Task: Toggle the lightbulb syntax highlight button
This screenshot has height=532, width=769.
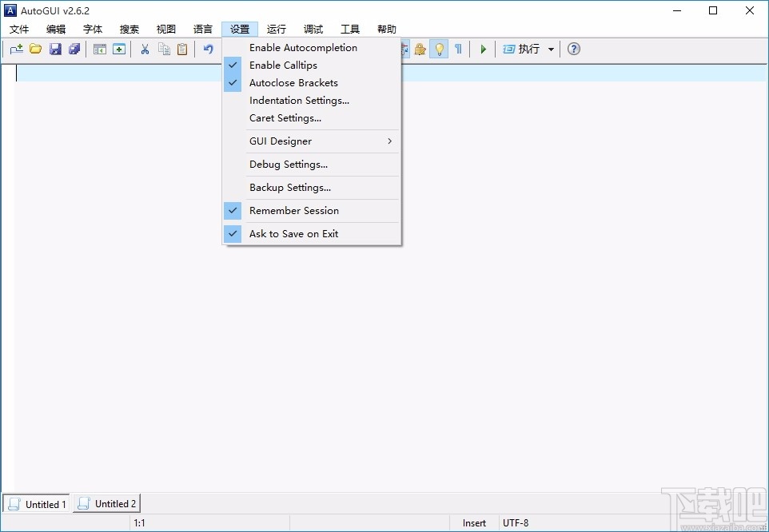Action: coord(439,49)
